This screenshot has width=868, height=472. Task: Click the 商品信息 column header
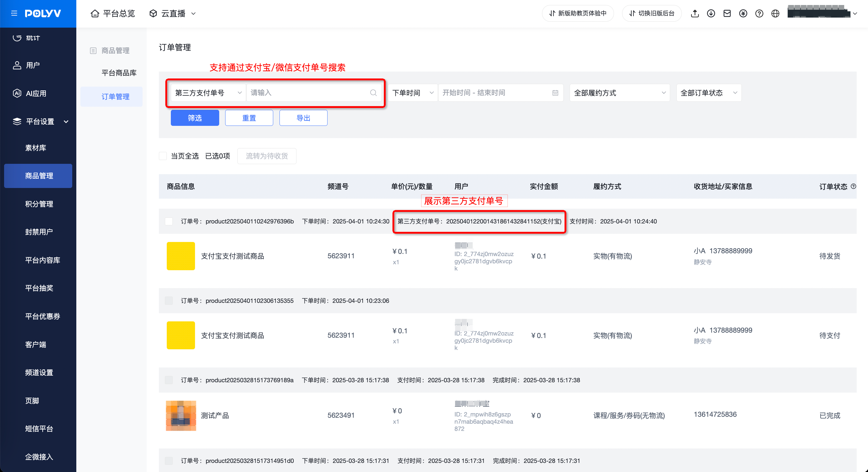click(x=181, y=186)
